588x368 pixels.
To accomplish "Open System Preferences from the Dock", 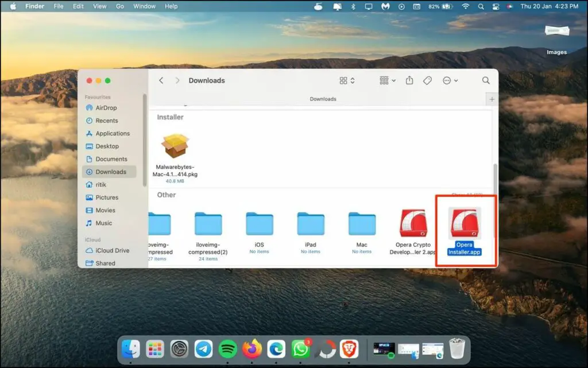I will 179,349.
